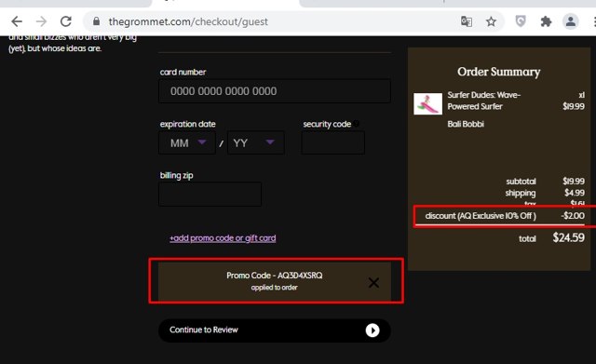The height and width of the screenshot is (364, 596).
Task: Focus the security code field
Action: click(x=333, y=142)
